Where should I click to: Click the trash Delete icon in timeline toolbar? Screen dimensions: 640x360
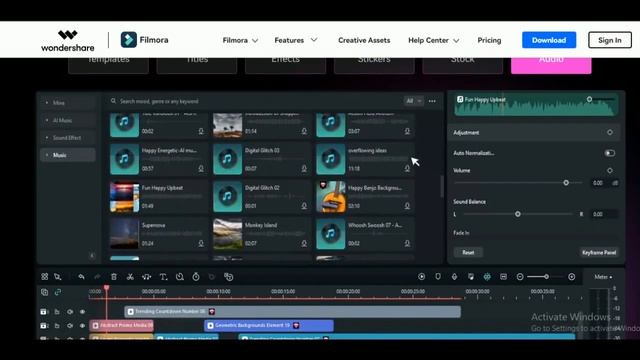[114, 277]
